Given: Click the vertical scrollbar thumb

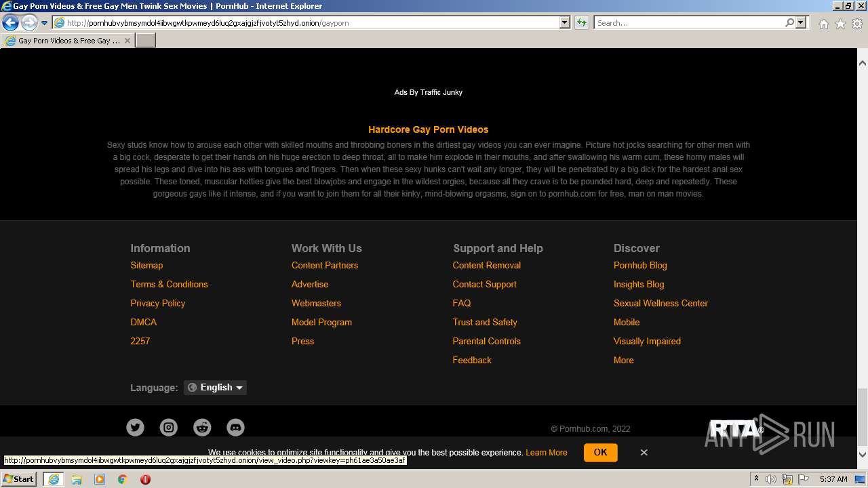Looking at the screenshot, I should click(x=863, y=415).
